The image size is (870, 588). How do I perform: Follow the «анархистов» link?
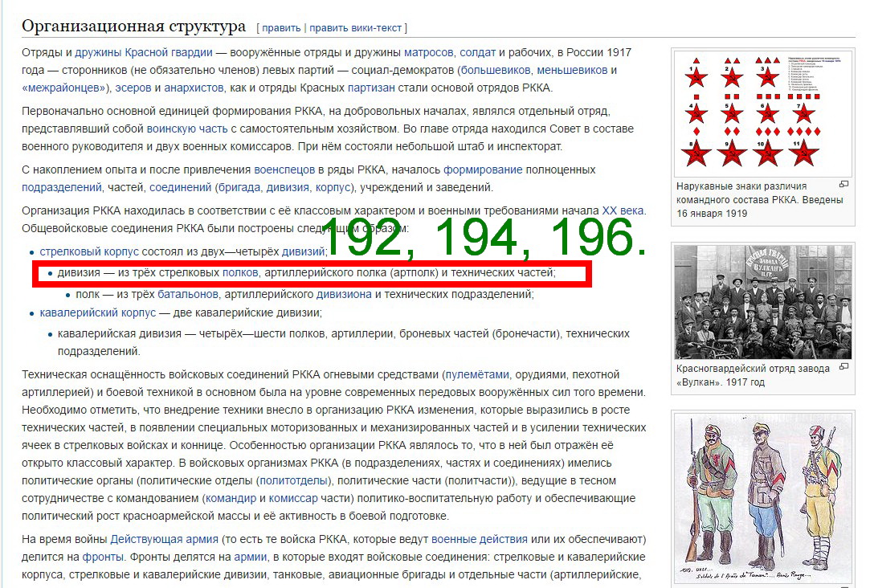(x=194, y=88)
